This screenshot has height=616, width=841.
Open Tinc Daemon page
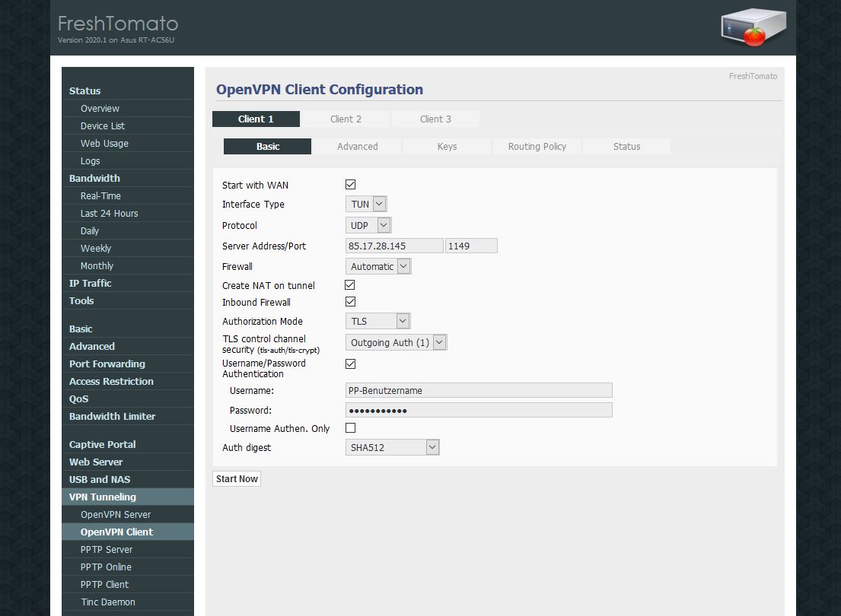click(x=128, y=602)
